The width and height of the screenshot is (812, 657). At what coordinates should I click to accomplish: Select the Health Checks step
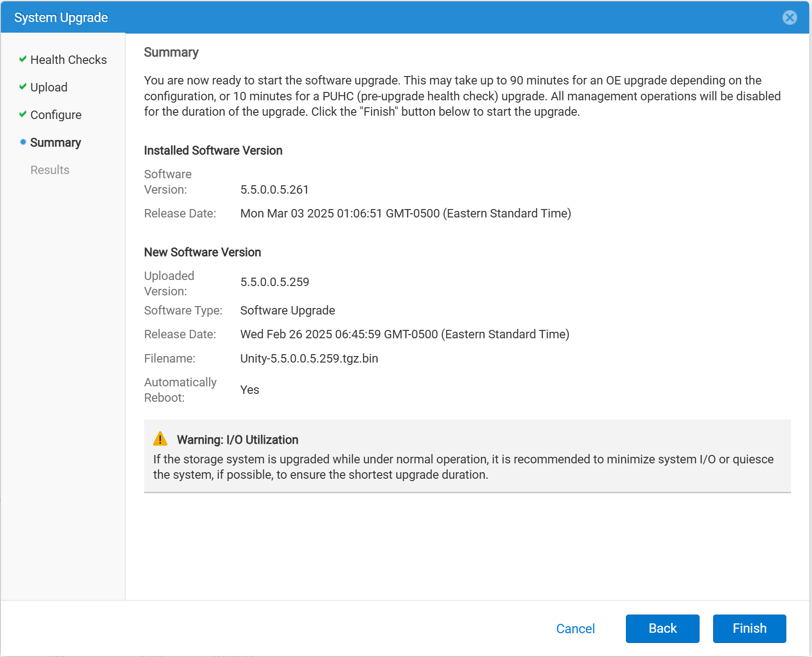pos(68,59)
